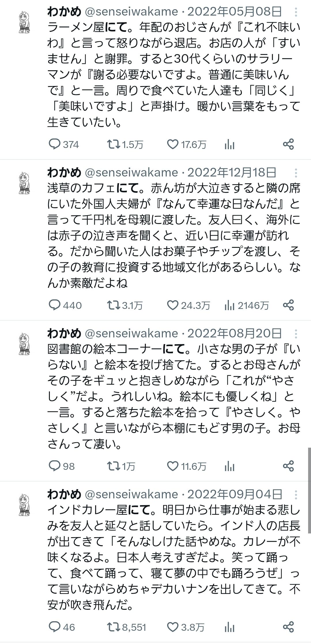Open more options on the 08月20日 tweet
311x644 pixels.
[x=296, y=334]
